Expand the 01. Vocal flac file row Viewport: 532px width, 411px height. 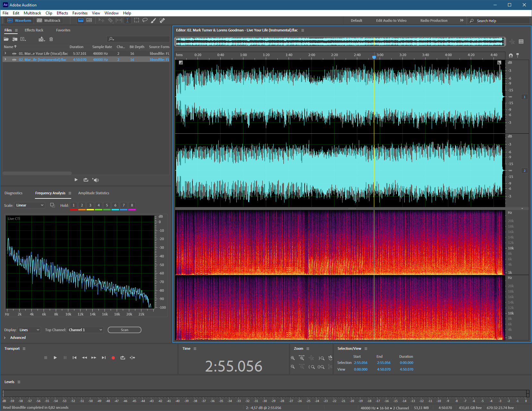[x=5, y=53]
